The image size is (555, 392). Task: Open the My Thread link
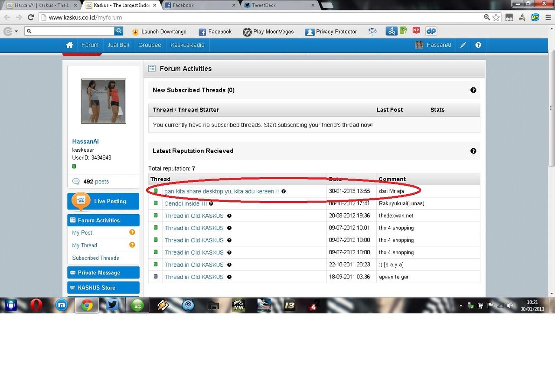click(85, 245)
